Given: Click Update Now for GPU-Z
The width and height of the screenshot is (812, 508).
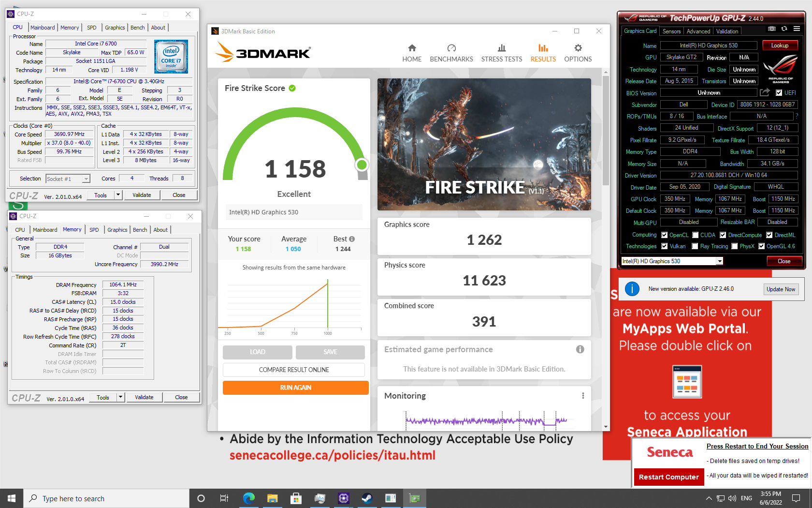Looking at the screenshot, I should pyautogui.click(x=781, y=289).
